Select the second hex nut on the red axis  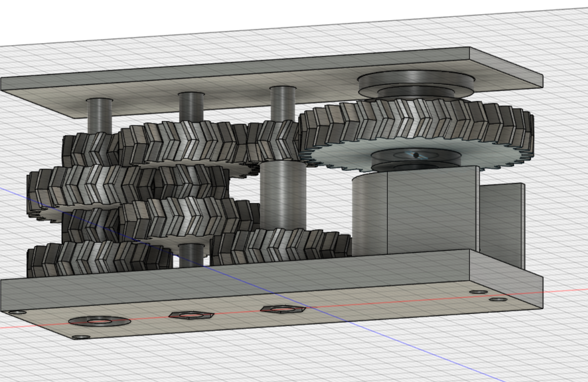click(x=283, y=309)
